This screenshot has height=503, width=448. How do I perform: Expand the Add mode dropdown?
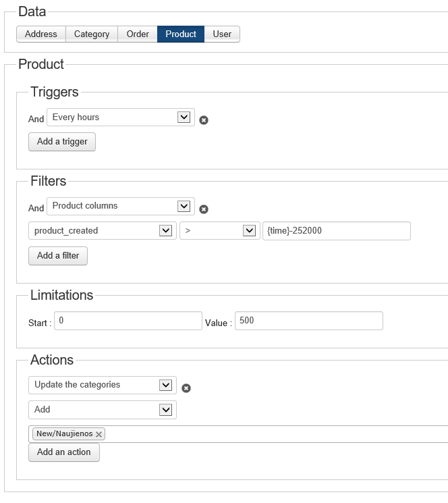tap(103, 410)
